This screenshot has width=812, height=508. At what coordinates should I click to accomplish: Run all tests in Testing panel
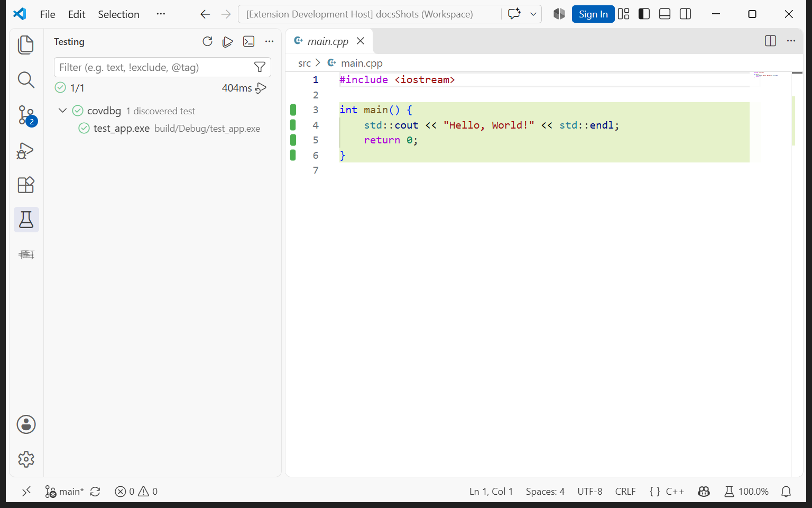click(228, 41)
